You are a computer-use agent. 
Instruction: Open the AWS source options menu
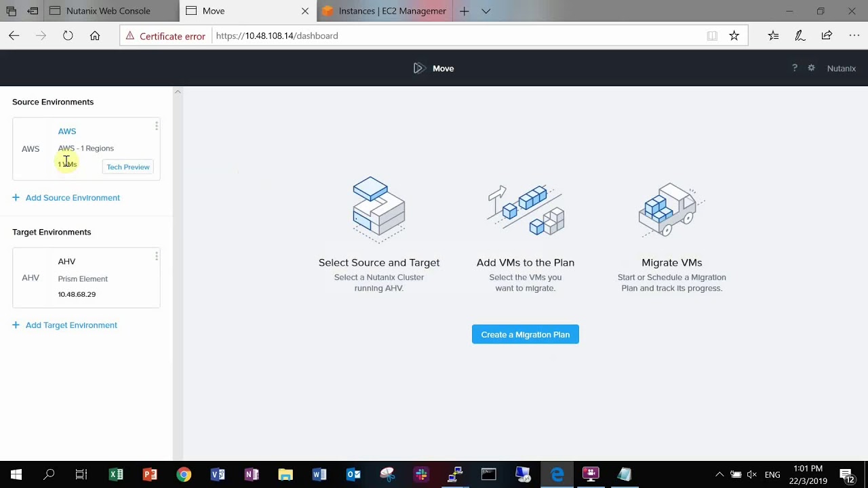tap(157, 126)
